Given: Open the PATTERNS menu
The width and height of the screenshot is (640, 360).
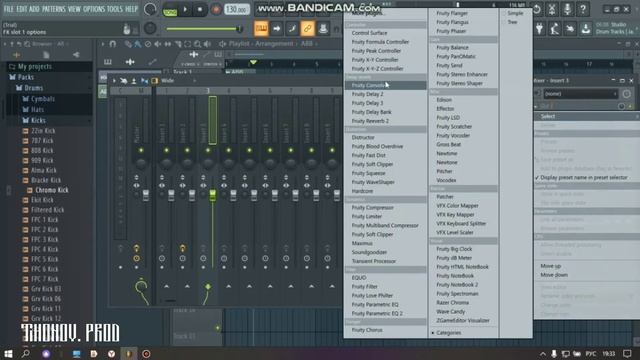Looking at the screenshot, I should click(x=53, y=9).
